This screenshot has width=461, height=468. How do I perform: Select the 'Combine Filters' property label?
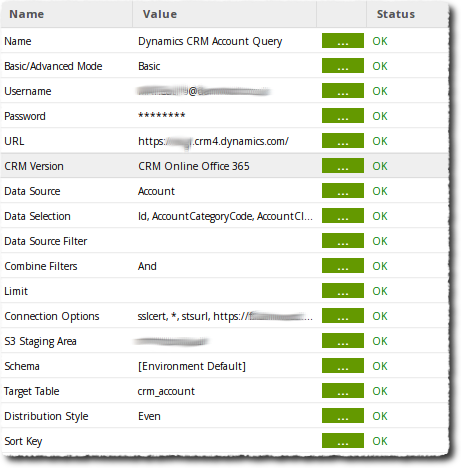tap(41, 266)
